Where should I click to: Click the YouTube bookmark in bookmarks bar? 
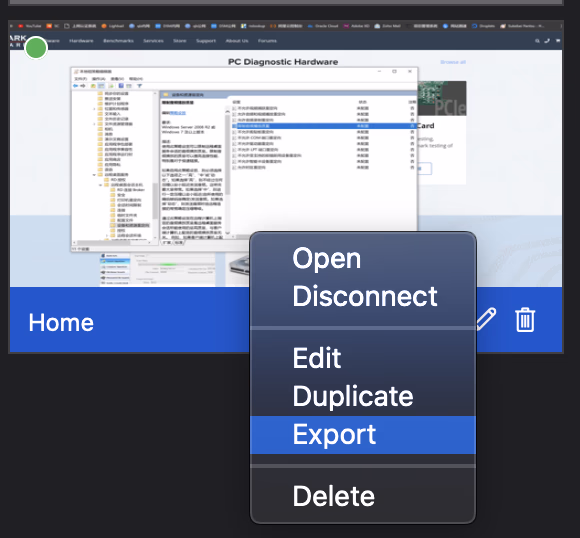point(30,26)
